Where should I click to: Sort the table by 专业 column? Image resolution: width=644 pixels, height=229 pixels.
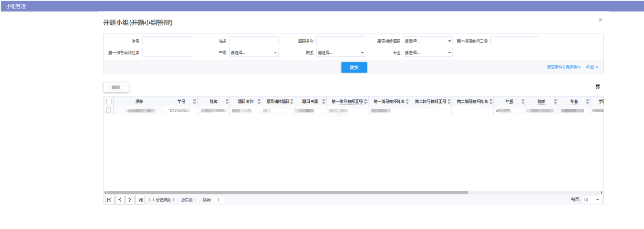coord(588,102)
